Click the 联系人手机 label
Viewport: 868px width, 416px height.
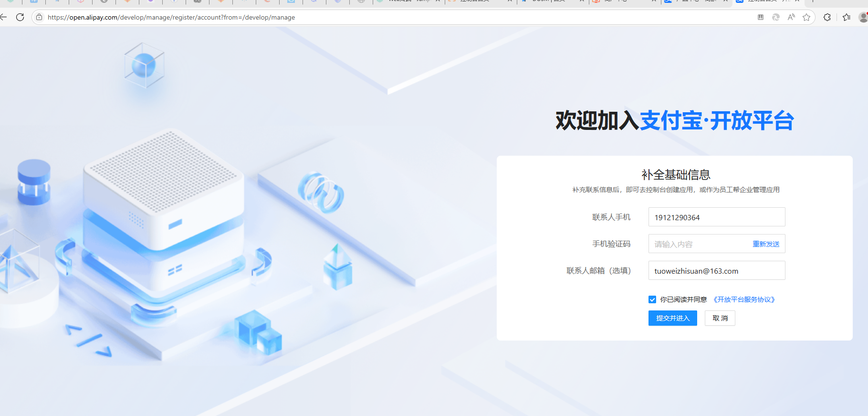point(611,217)
